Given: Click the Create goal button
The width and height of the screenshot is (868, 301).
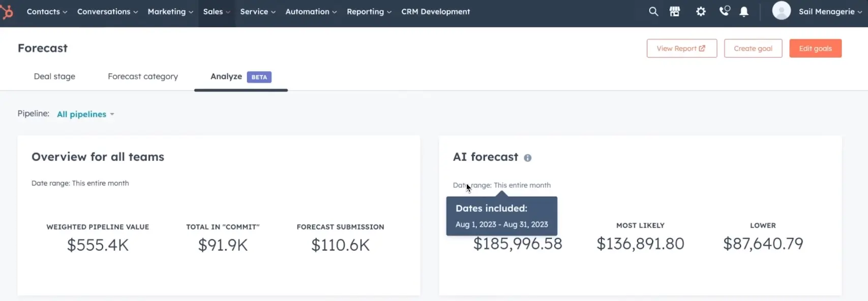Looking at the screenshot, I should (x=753, y=48).
